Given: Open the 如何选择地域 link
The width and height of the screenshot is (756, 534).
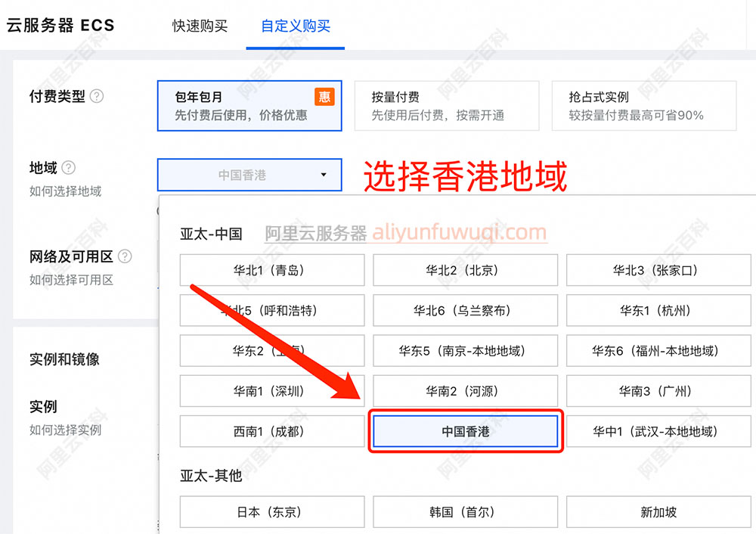Looking at the screenshot, I should (x=66, y=191).
